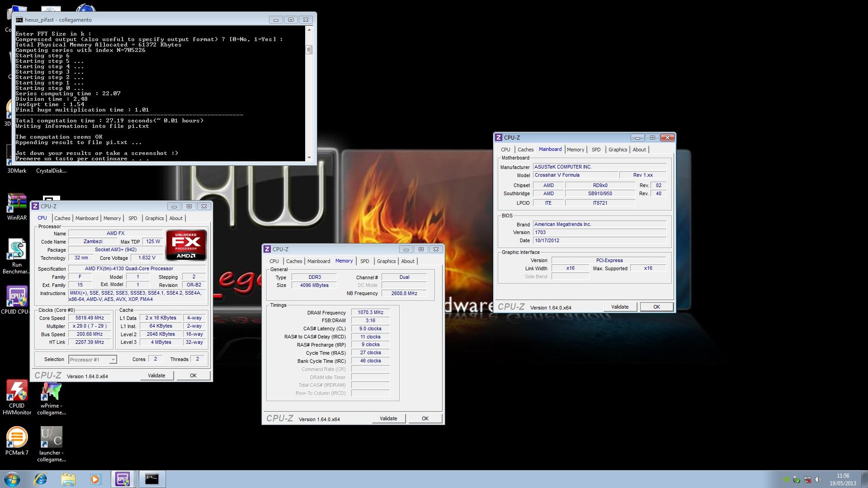Expand the Processor #1 selection dropdown
The width and height of the screenshot is (868, 488).
click(113, 360)
